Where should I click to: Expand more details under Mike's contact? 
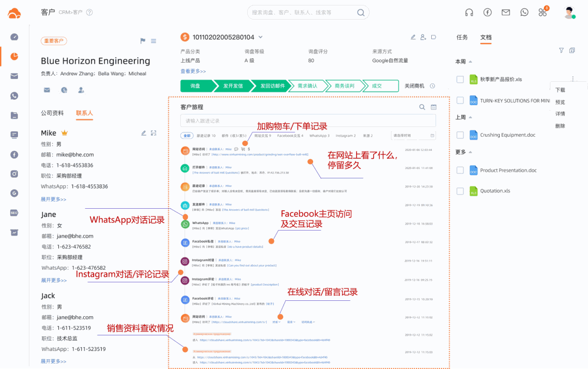(x=53, y=199)
